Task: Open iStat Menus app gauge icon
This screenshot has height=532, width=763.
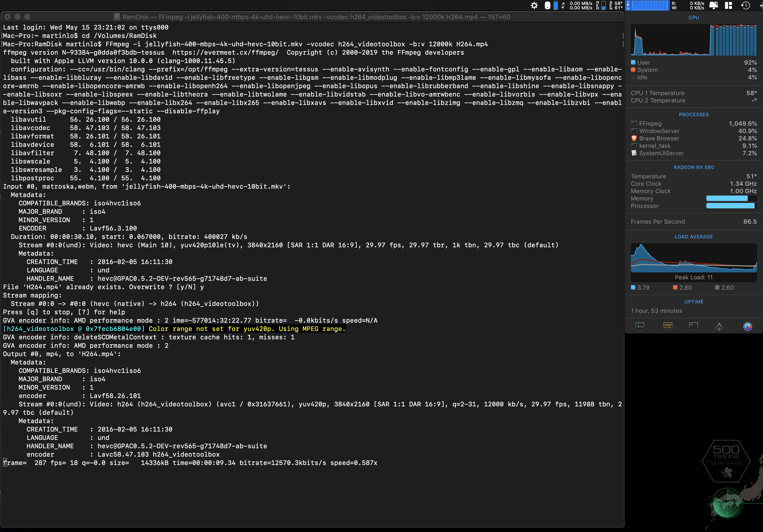Action: click(x=747, y=326)
